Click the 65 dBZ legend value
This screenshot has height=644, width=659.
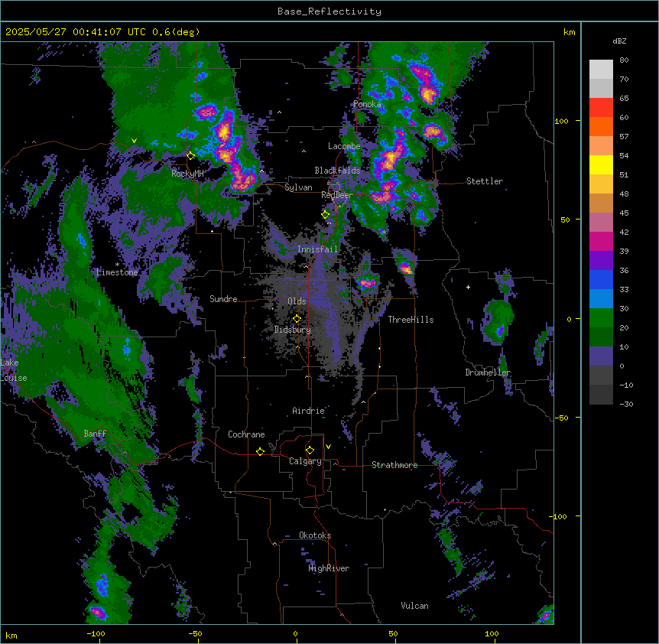click(x=624, y=99)
